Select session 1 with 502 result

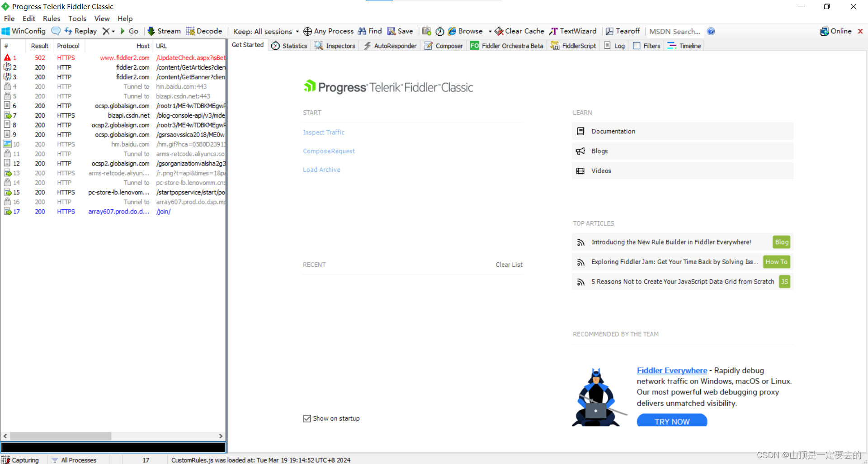pyautogui.click(x=113, y=58)
